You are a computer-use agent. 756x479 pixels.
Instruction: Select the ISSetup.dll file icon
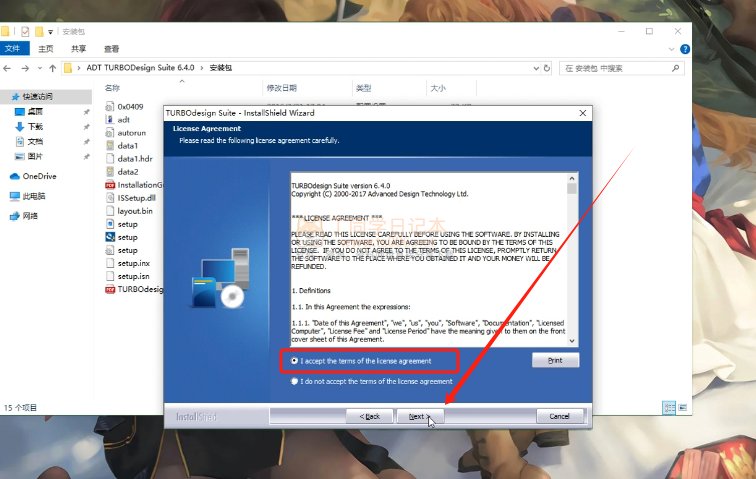(x=110, y=198)
